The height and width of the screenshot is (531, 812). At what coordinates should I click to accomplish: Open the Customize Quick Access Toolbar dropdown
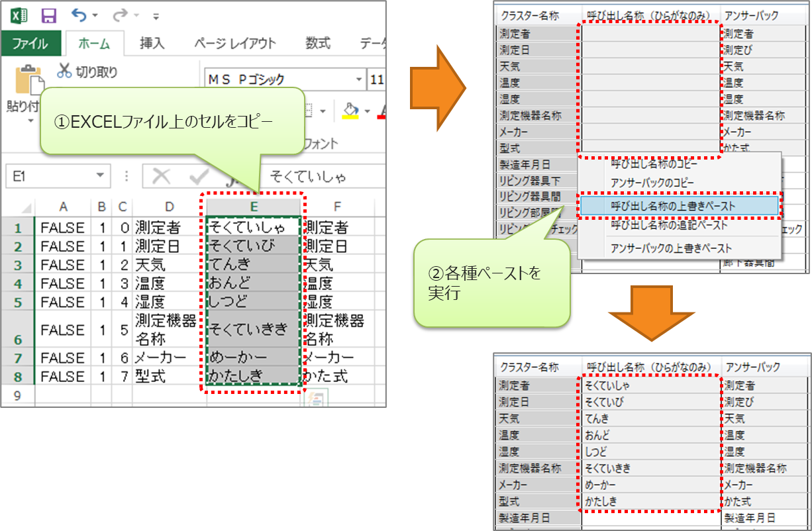(156, 16)
